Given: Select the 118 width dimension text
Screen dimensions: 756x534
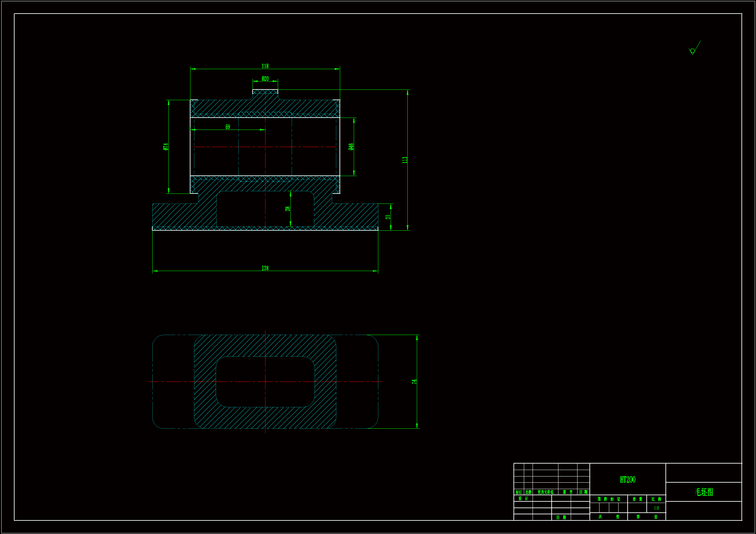Looking at the screenshot, I should click(x=265, y=66).
